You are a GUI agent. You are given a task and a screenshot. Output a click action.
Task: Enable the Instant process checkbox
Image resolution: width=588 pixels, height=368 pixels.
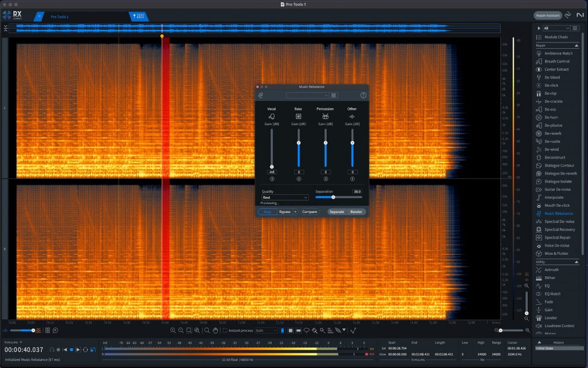coord(225,330)
